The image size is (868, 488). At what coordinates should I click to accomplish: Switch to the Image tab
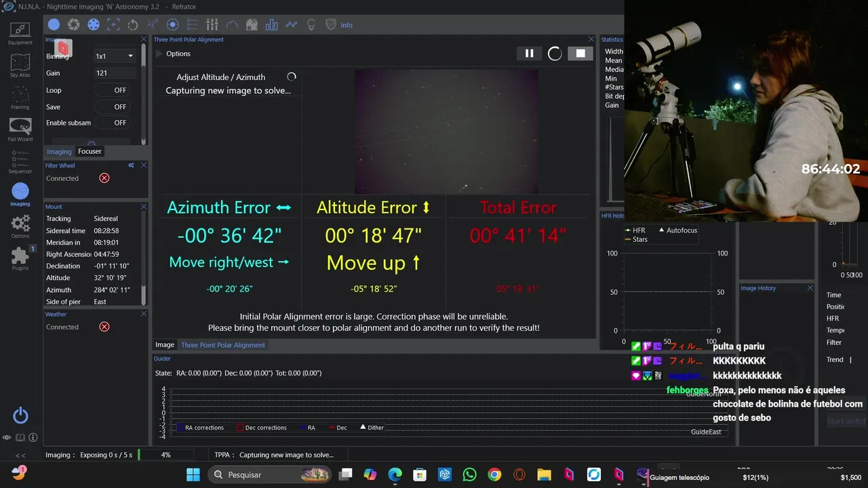click(165, 345)
